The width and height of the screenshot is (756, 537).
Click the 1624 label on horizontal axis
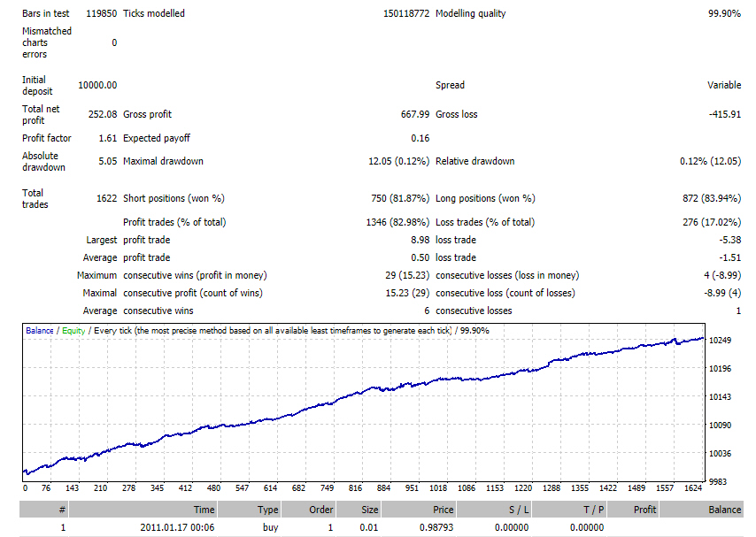point(693,488)
